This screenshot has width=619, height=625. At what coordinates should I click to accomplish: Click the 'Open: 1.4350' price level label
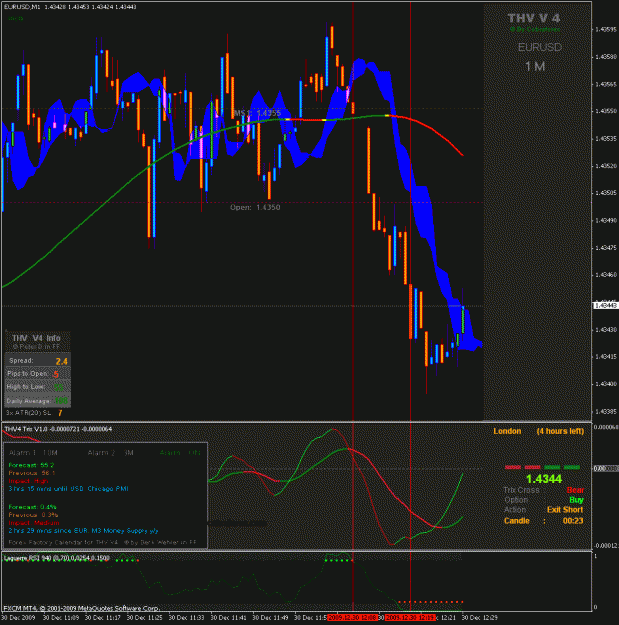[255, 207]
